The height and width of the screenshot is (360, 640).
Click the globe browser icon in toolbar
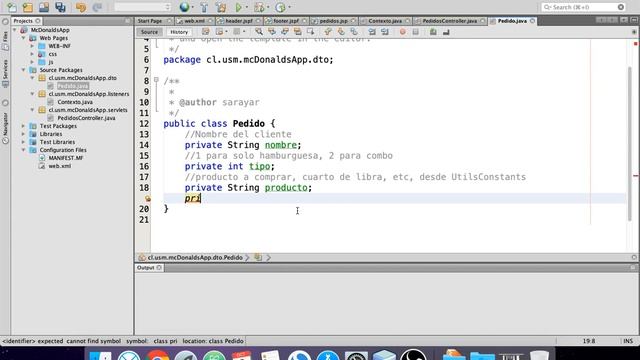coord(184,7)
